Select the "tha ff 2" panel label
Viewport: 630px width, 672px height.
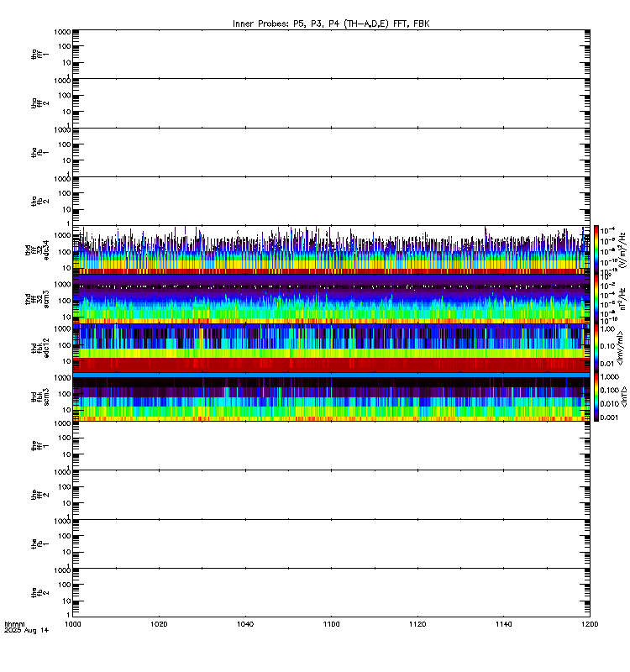pyautogui.click(x=39, y=103)
